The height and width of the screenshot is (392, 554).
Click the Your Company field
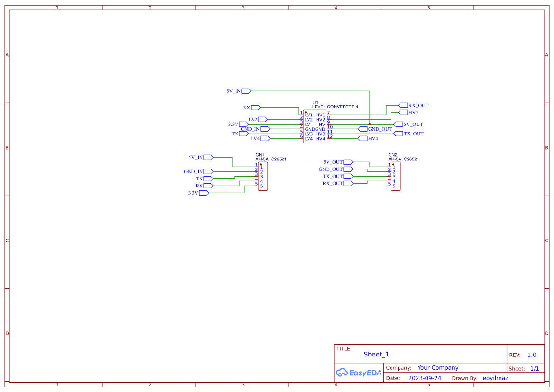click(x=438, y=368)
